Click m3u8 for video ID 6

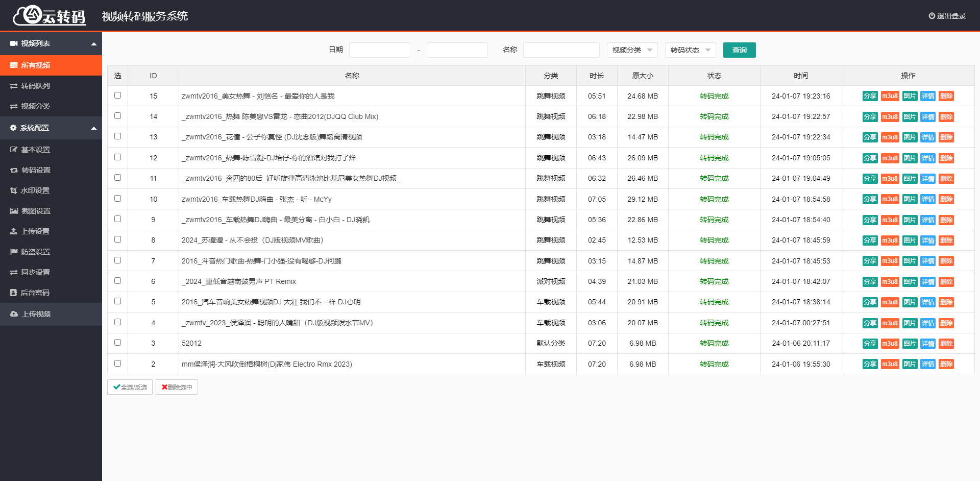pyautogui.click(x=890, y=281)
